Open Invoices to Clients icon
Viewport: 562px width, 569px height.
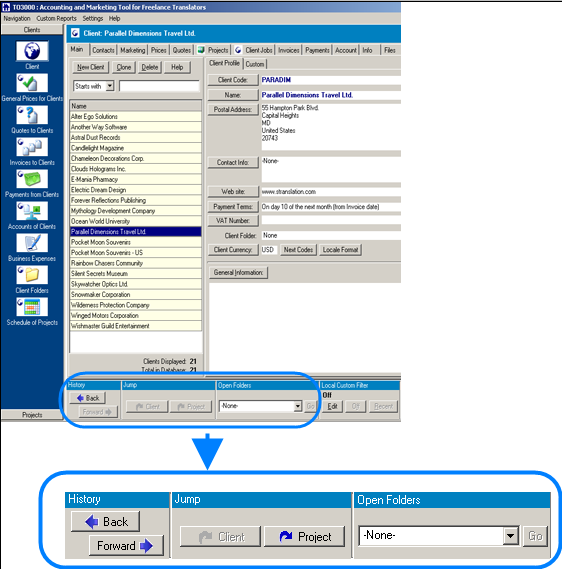coord(32,147)
